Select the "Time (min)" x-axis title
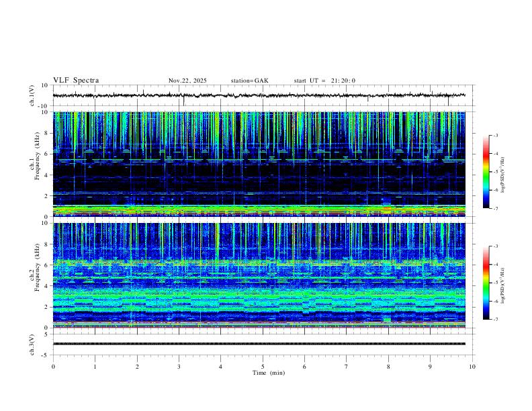This screenshot has width=532, height=411. [x=269, y=373]
